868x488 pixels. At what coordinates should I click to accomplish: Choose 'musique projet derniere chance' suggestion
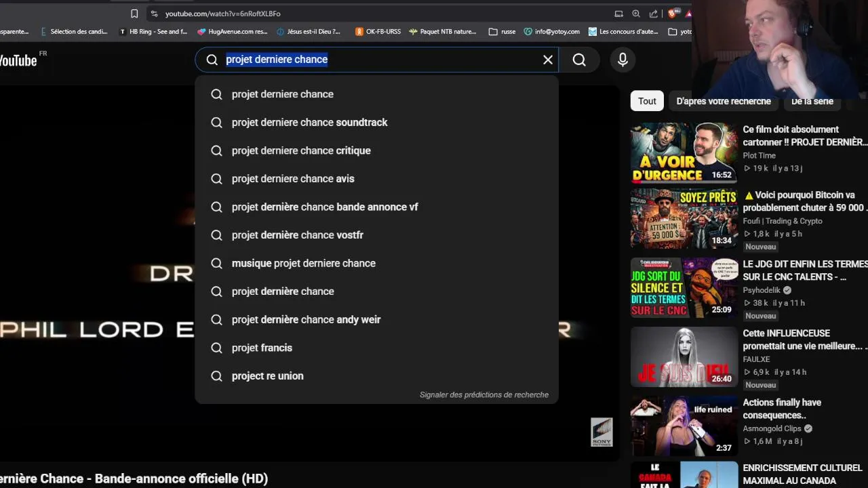(x=376, y=263)
